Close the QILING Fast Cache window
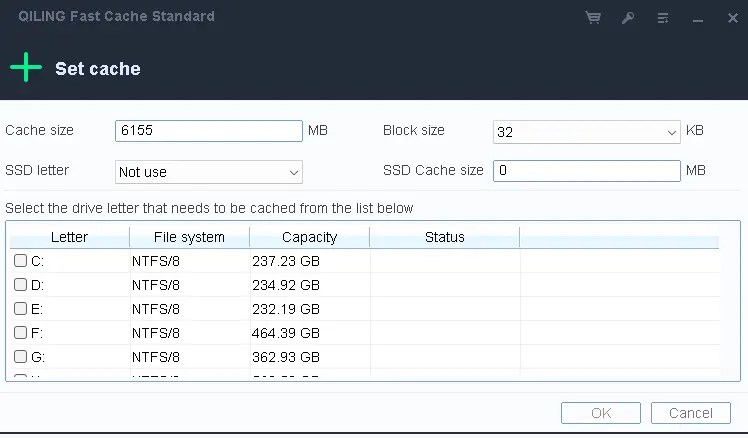 coord(729,18)
